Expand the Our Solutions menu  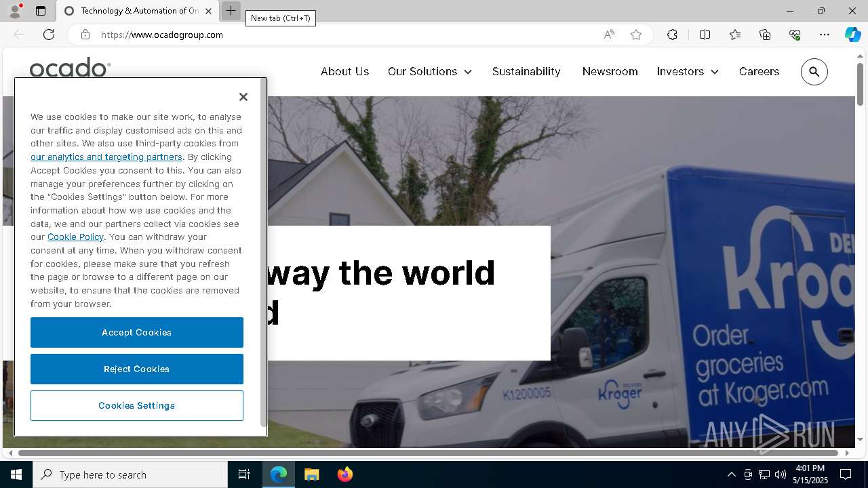[430, 71]
